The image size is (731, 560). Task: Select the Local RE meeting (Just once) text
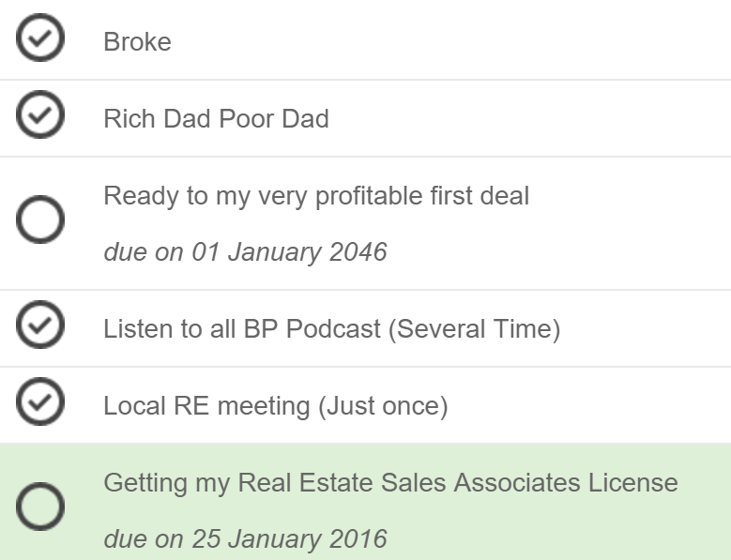click(x=275, y=406)
